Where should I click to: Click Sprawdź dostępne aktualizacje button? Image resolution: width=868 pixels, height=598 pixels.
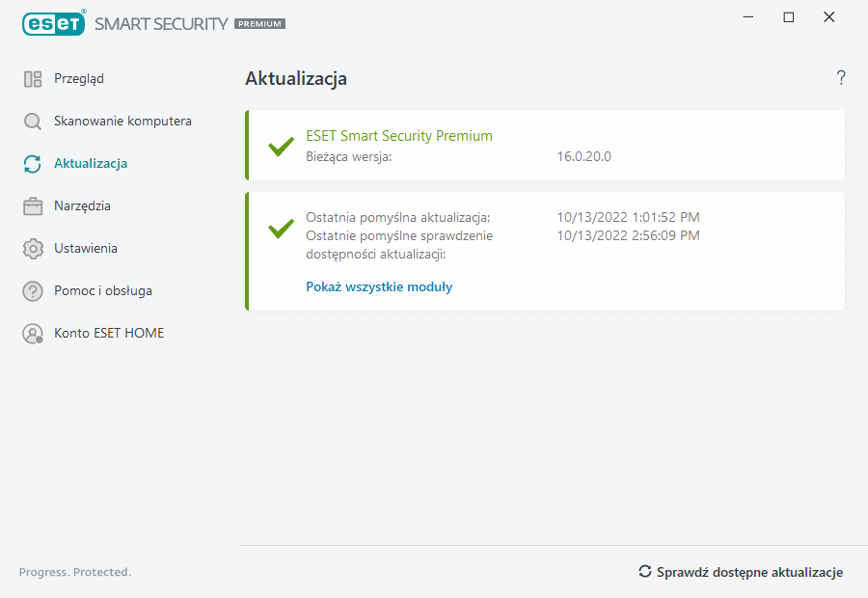click(741, 572)
